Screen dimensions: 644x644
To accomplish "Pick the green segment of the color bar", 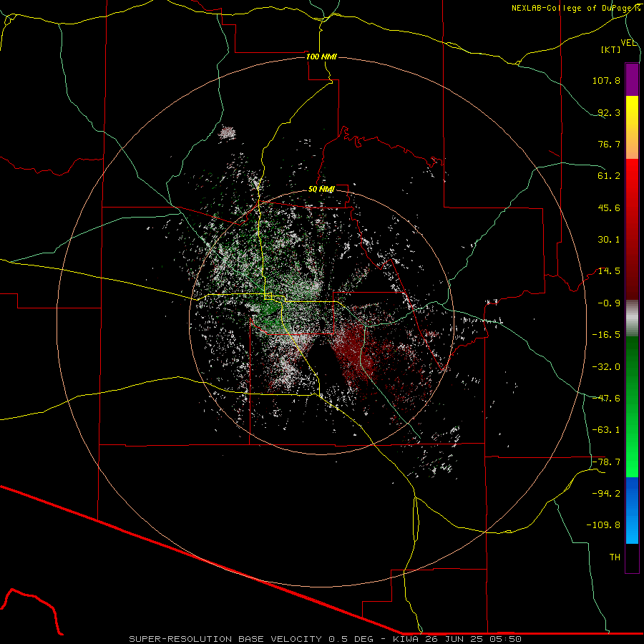I will coord(632,406).
